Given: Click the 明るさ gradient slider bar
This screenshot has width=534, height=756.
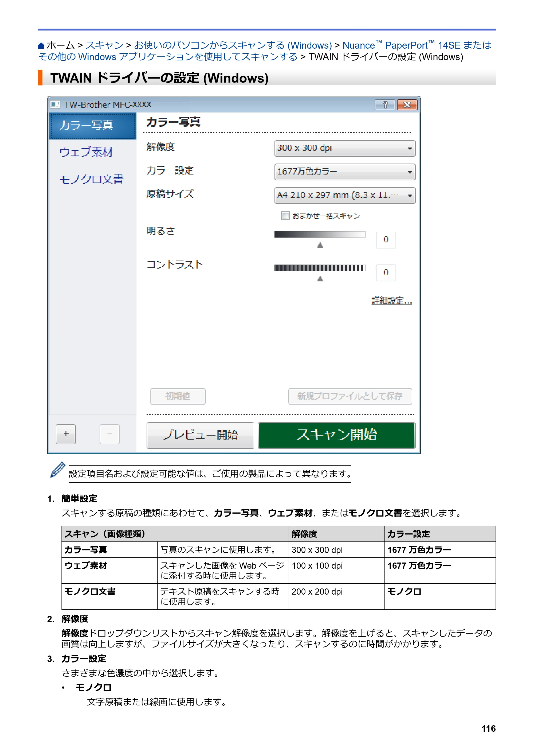Looking at the screenshot, I should coord(320,234).
